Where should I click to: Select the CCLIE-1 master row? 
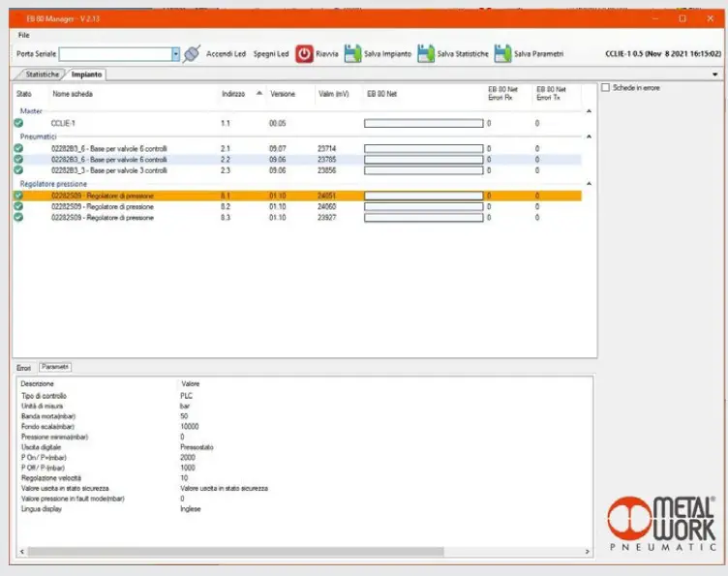(x=297, y=123)
